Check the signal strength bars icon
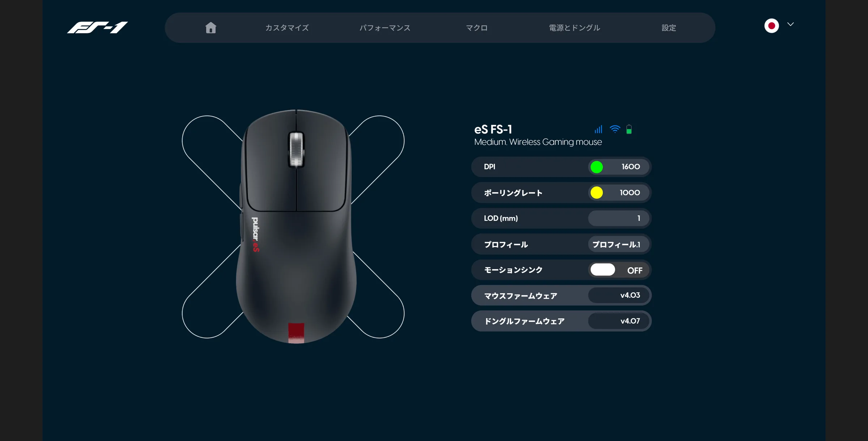 pyautogui.click(x=599, y=129)
